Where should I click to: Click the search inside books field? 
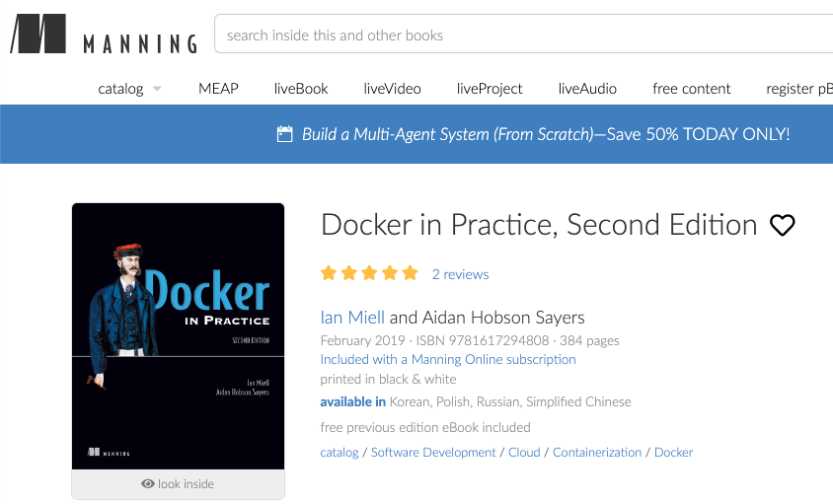[523, 36]
